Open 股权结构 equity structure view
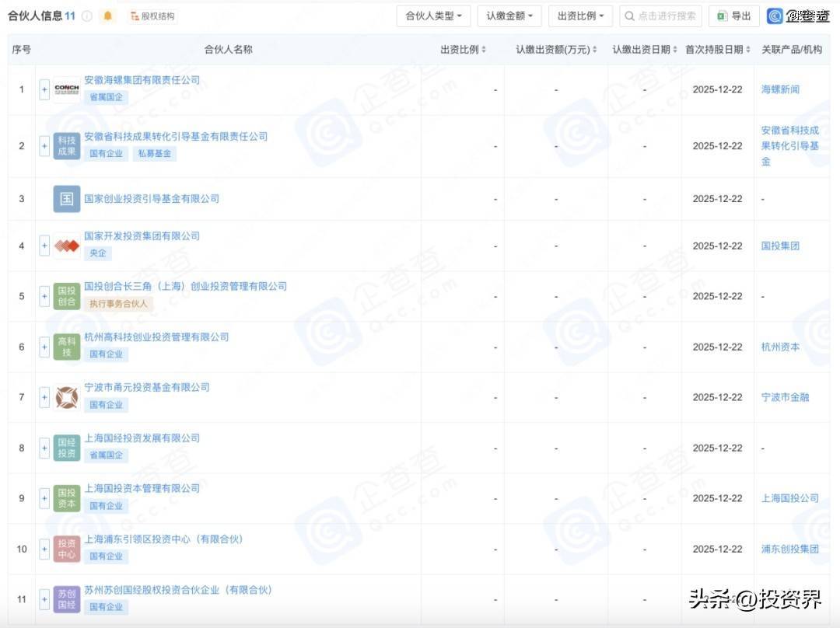 click(x=152, y=16)
